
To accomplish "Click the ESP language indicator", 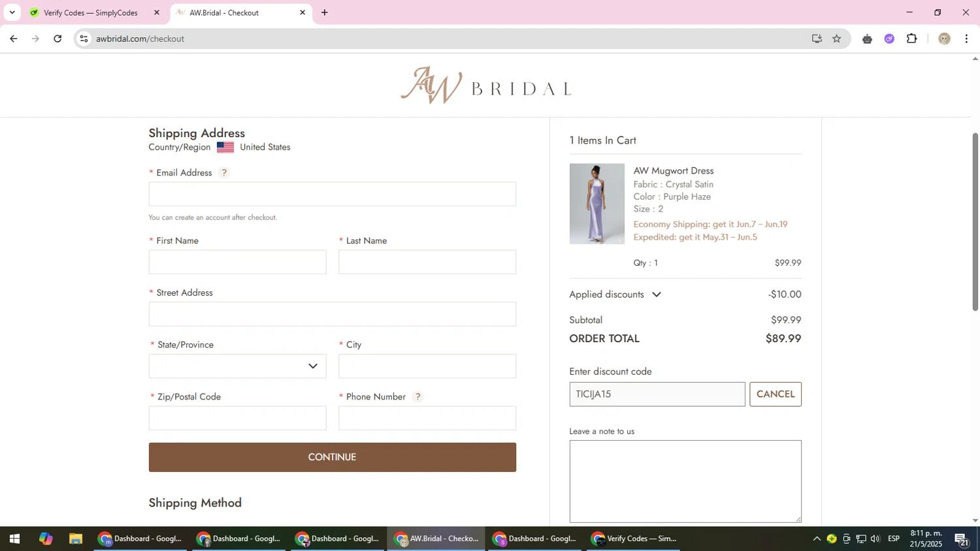I will pos(894,539).
